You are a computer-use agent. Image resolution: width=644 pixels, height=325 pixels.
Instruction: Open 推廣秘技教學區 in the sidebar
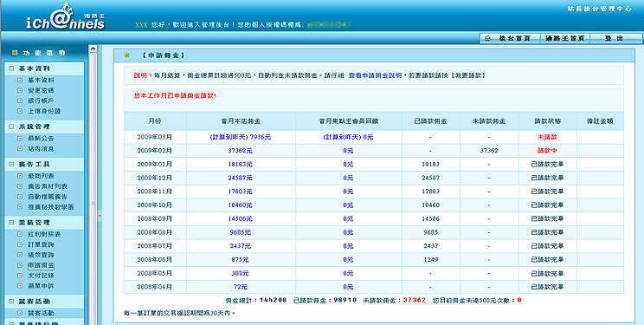pos(51,207)
